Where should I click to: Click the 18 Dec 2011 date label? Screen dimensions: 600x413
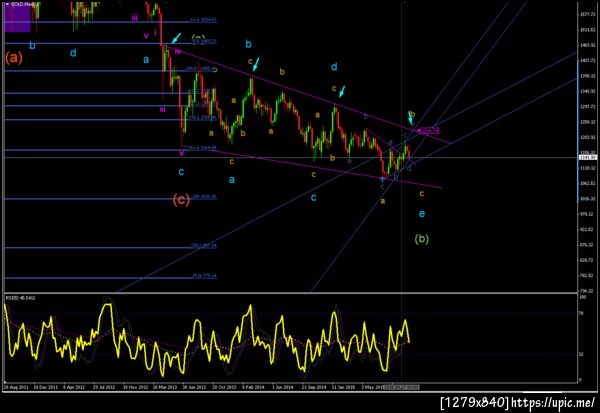[x=46, y=387]
